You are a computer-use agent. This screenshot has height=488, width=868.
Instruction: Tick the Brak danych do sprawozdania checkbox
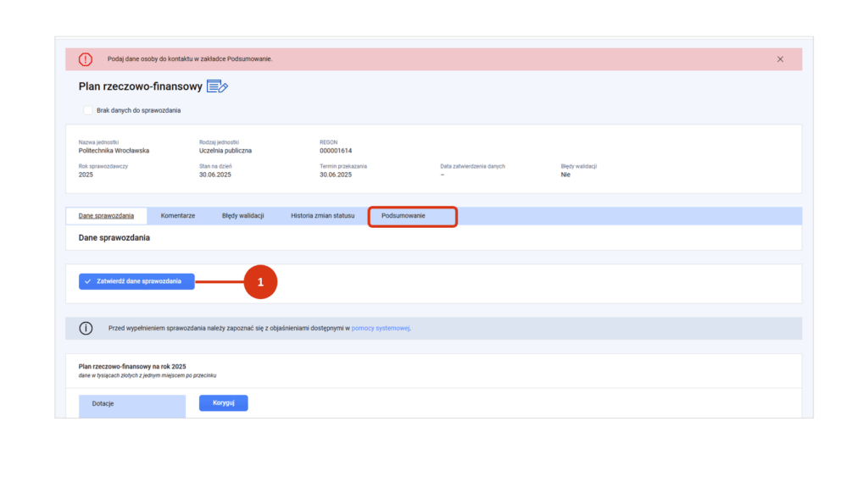click(x=87, y=110)
